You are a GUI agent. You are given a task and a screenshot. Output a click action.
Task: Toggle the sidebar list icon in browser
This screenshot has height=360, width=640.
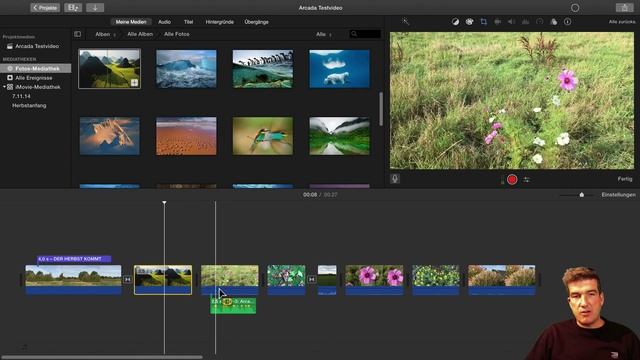point(78,34)
